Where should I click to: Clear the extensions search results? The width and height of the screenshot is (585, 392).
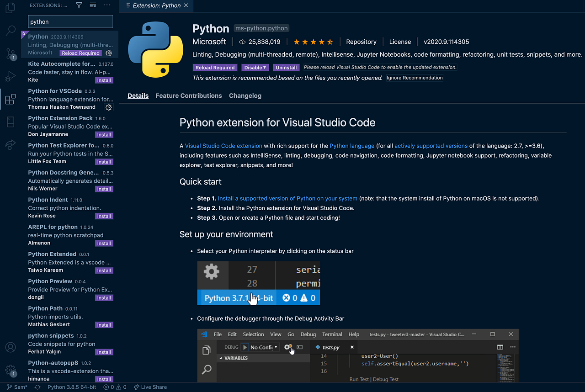pyautogui.click(x=93, y=5)
